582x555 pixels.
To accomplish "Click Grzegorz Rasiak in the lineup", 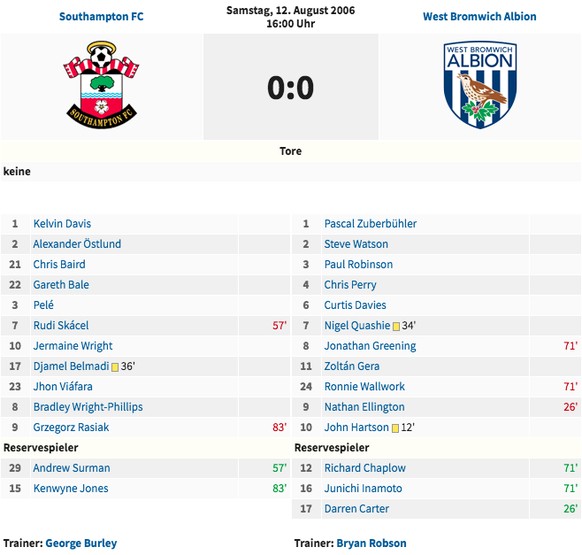I will pos(71,427).
